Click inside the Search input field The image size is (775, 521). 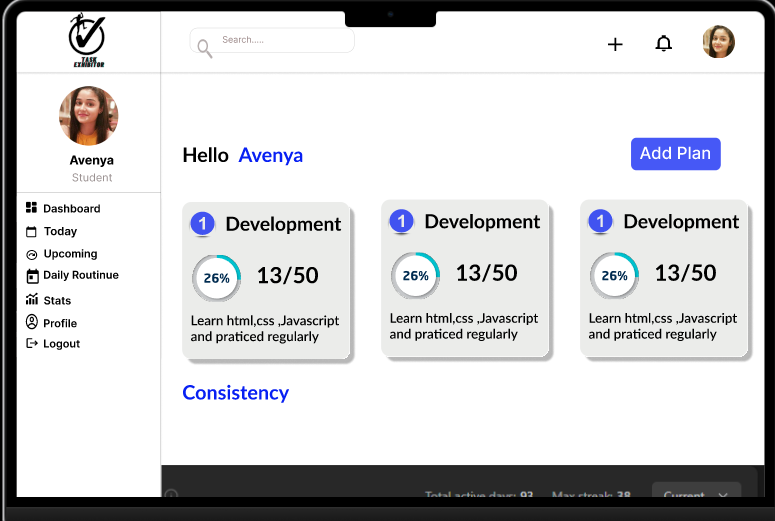click(280, 40)
